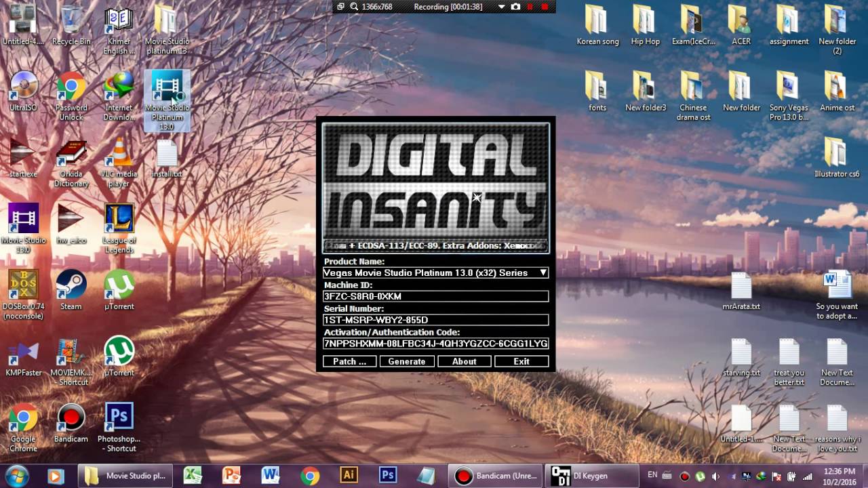
Task: Select the Orkida Dictionary shortcut
Action: coord(71,163)
